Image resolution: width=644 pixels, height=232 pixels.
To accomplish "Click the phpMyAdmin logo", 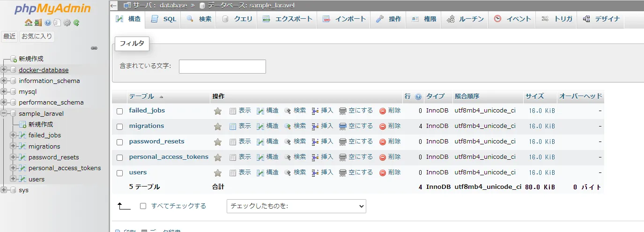I will coord(52,9).
